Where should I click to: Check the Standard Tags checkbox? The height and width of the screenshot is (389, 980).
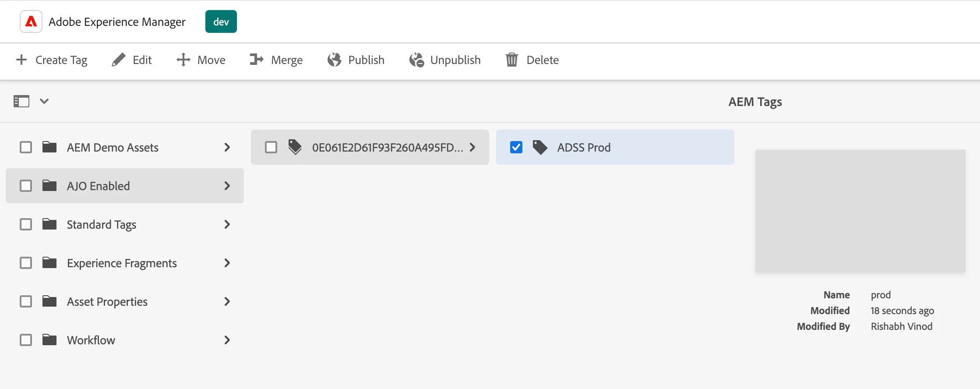click(26, 224)
